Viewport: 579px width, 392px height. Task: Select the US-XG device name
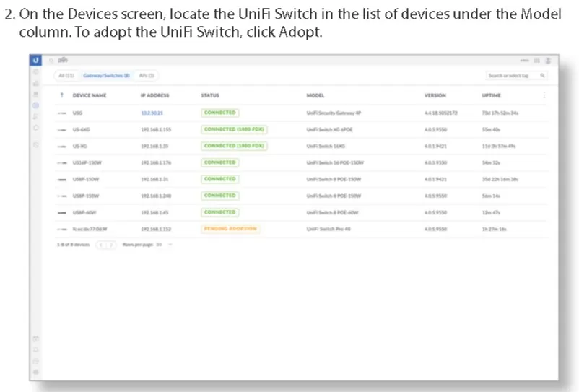click(x=79, y=146)
